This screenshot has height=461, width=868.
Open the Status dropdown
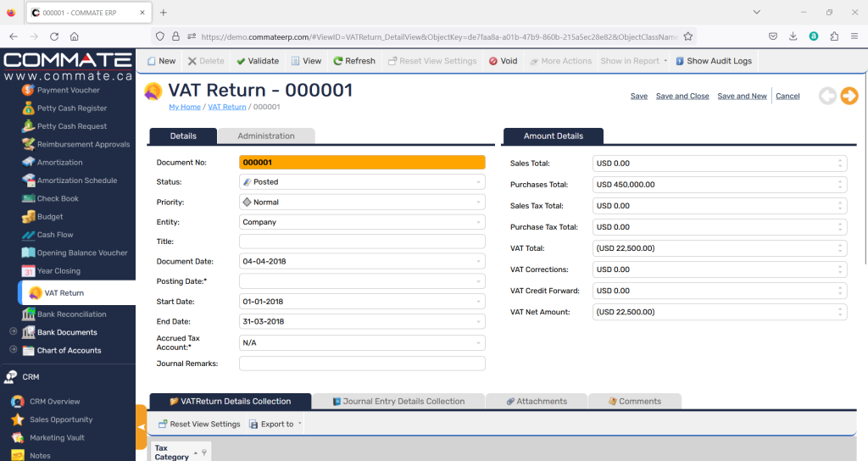coord(478,182)
